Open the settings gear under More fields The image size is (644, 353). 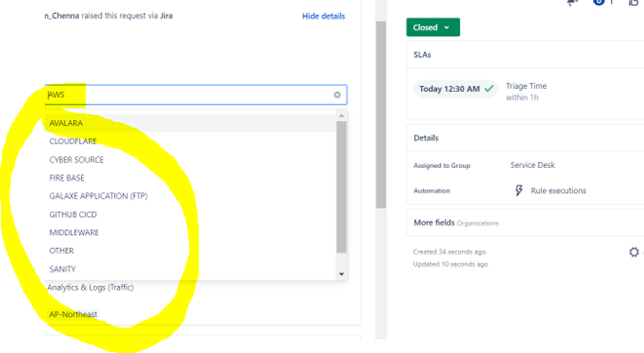(x=633, y=252)
